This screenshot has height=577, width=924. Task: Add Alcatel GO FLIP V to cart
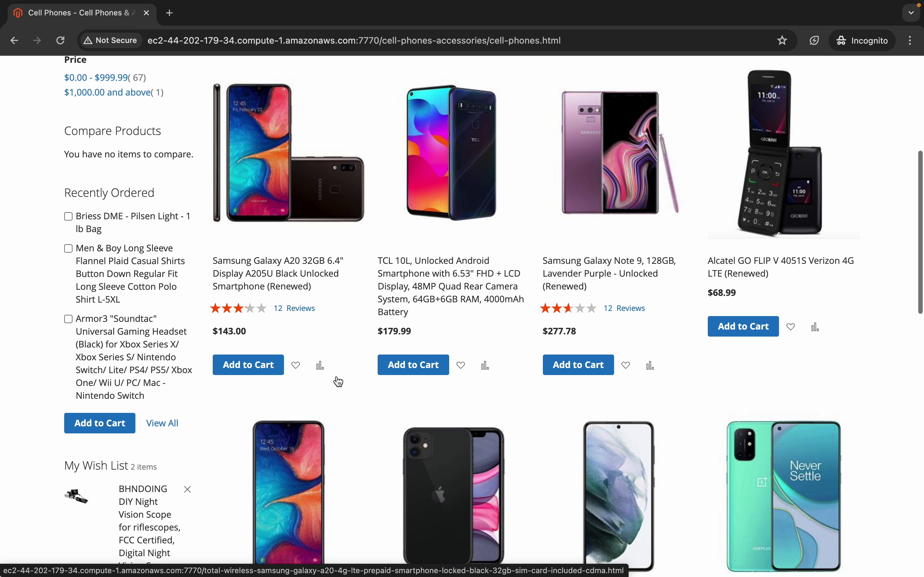point(743,326)
